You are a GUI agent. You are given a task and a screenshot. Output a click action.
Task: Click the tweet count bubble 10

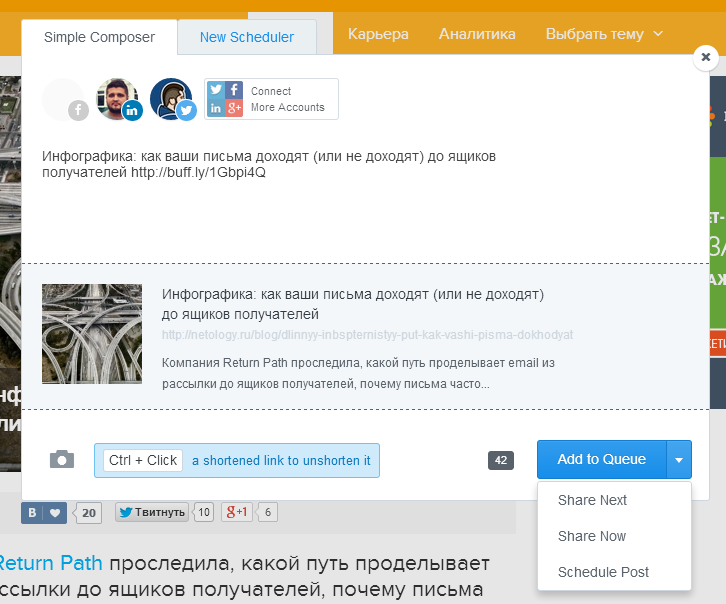point(204,512)
